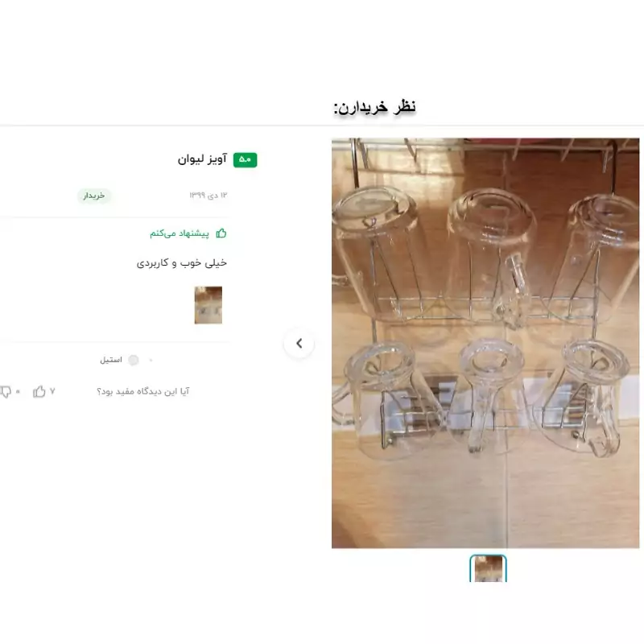Click the پیشنهاد می‌کنم recommendation text
Screen dimensions: 644x644
point(180,233)
